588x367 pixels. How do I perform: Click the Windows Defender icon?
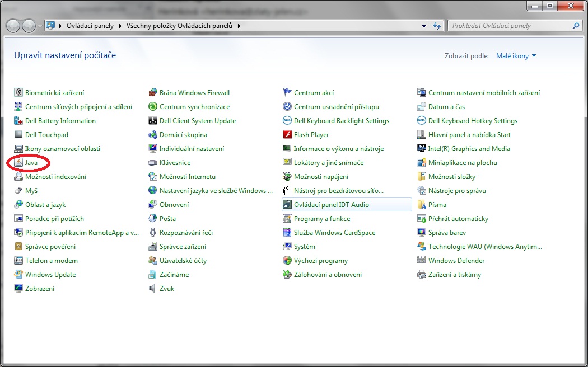(x=422, y=261)
